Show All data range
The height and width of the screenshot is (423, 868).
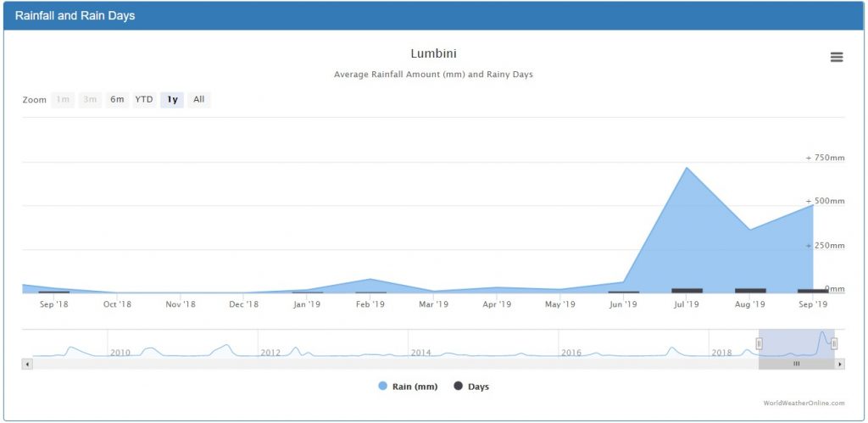click(x=198, y=99)
